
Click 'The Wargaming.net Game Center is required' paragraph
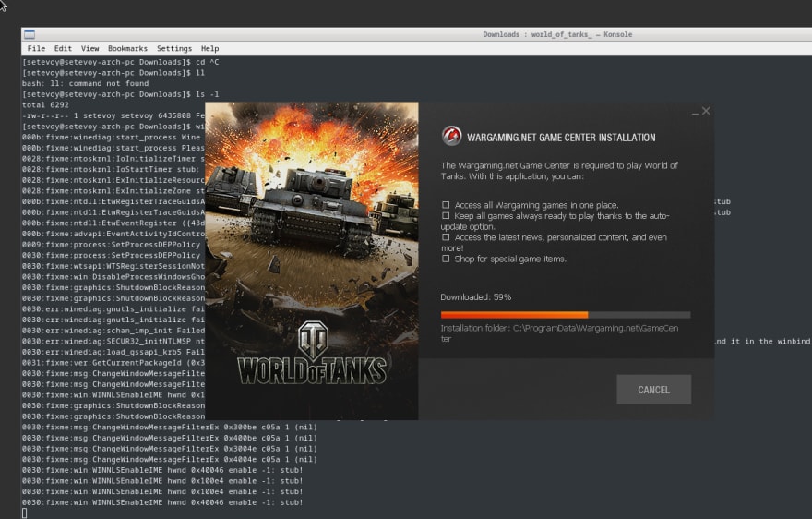tap(559, 171)
